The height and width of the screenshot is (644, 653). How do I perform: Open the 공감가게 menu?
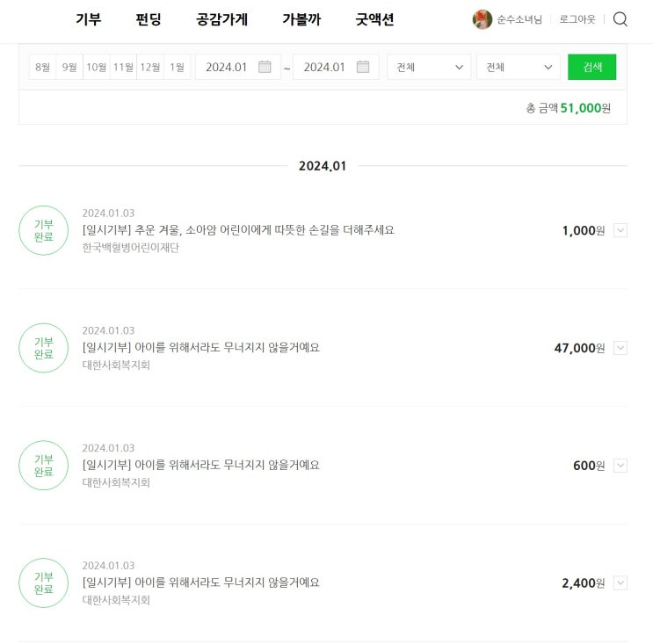(221, 19)
